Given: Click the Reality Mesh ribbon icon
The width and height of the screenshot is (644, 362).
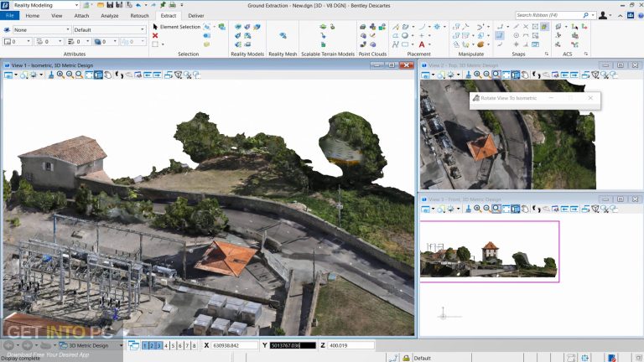Looking at the screenshot, I should click(283, 34).
